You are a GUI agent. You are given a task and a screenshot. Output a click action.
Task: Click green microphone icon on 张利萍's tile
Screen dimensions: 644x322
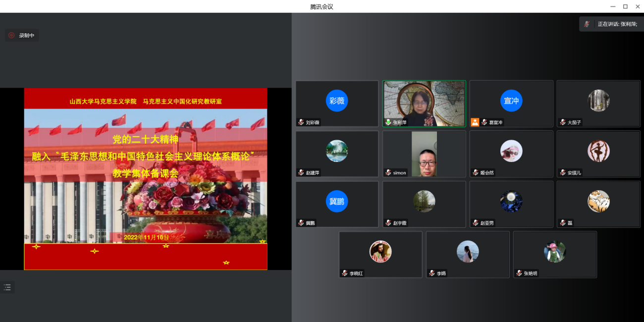click(388, 122)
